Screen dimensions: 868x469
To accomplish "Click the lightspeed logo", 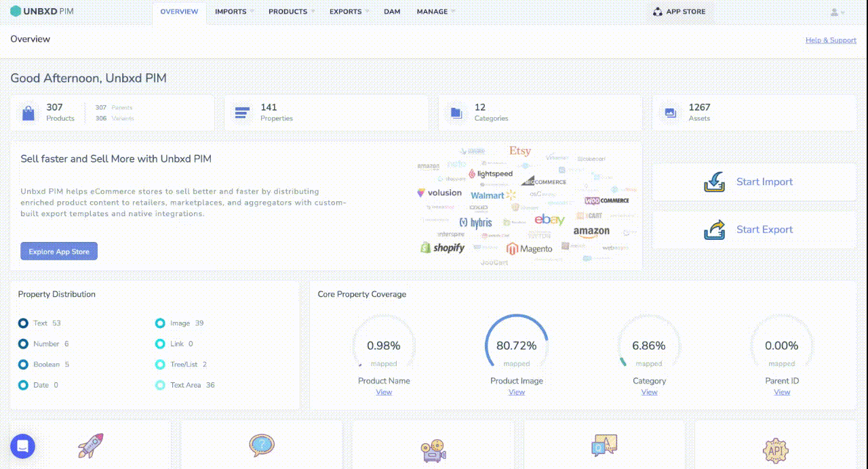I will [x=490, y=174].
